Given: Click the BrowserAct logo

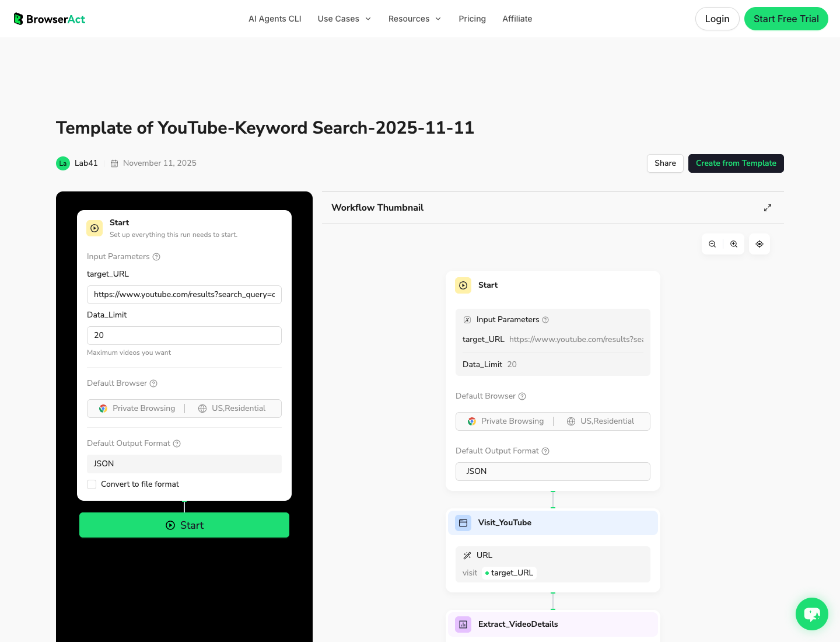Looking at the screenshot, I should (x=50, y=19).
